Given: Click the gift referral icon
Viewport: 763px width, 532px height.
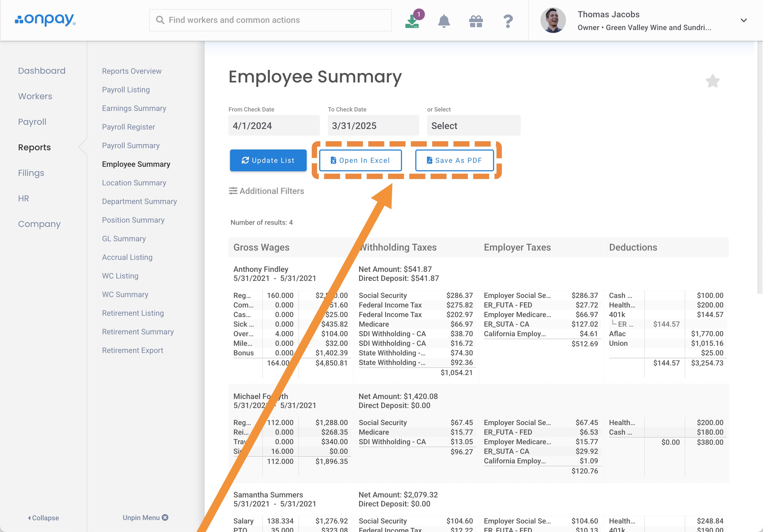Looking at the screenshot, I should tap(476, 21).
